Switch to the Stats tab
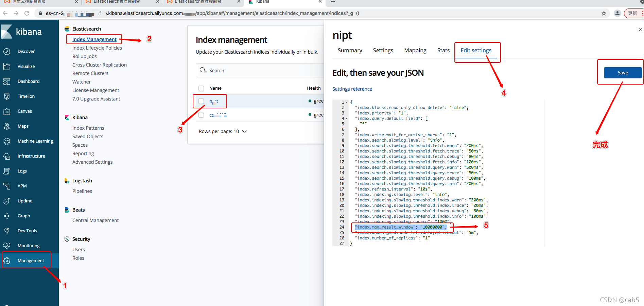Image resolution: width=644 pixels, height=306 pixels. 443,50
